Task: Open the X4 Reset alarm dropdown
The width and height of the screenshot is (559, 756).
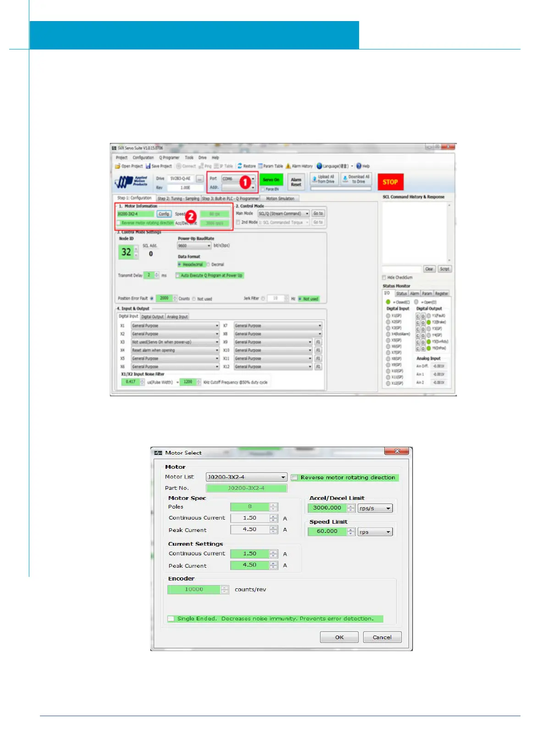Action: pyautogui.click(x=175, y=351)
